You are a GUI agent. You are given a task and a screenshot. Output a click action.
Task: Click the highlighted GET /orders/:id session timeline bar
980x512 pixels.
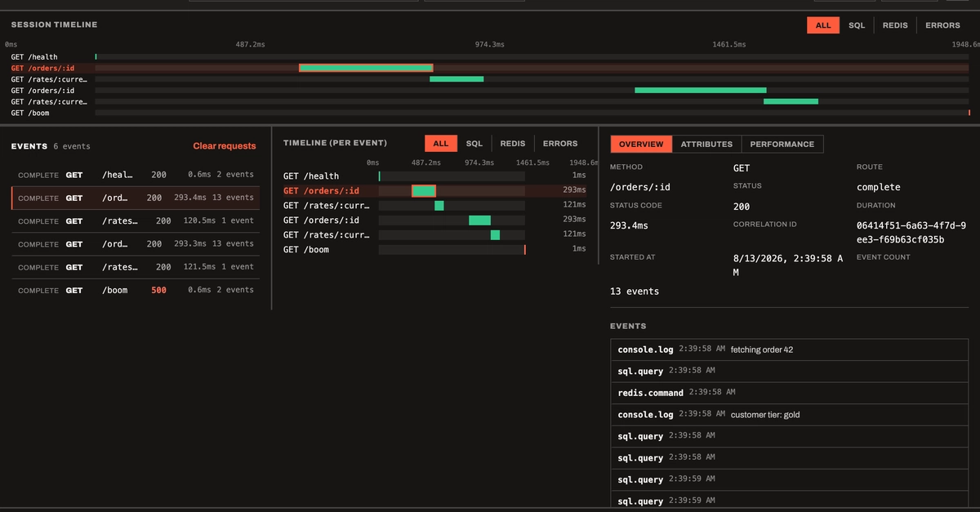pyautogui.click(x=366, y=68)
